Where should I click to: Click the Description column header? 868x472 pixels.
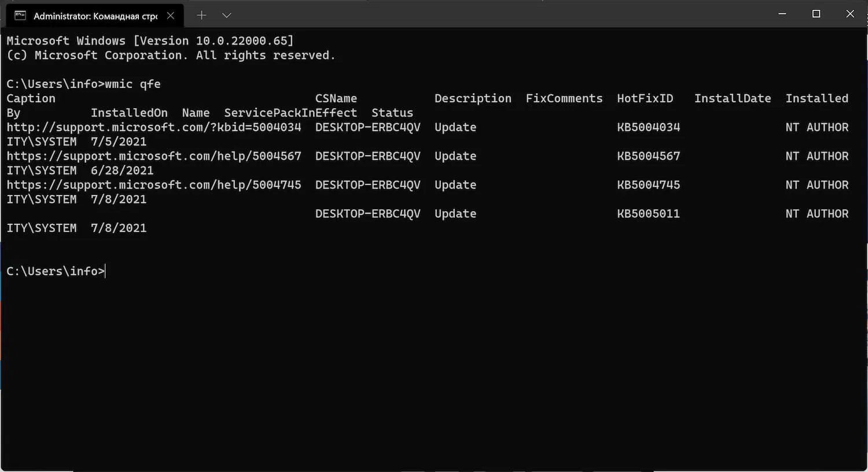pyautogui.click(x=473, y=98)
